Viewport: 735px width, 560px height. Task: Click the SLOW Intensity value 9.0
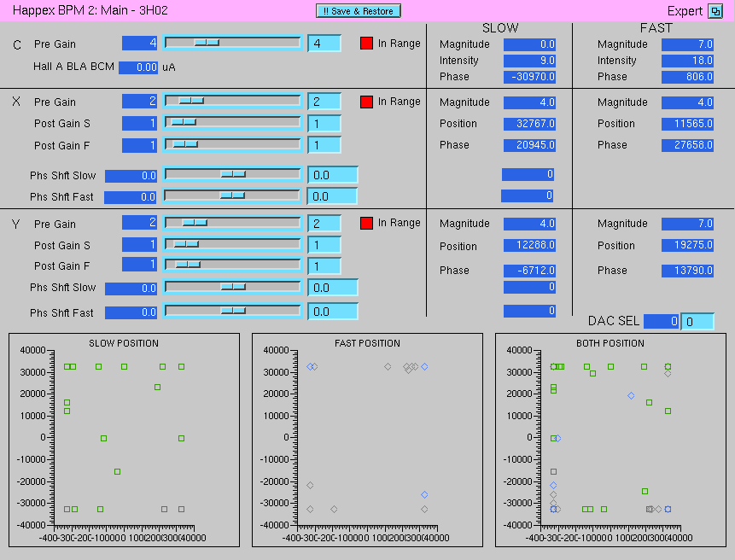[529, 61]
